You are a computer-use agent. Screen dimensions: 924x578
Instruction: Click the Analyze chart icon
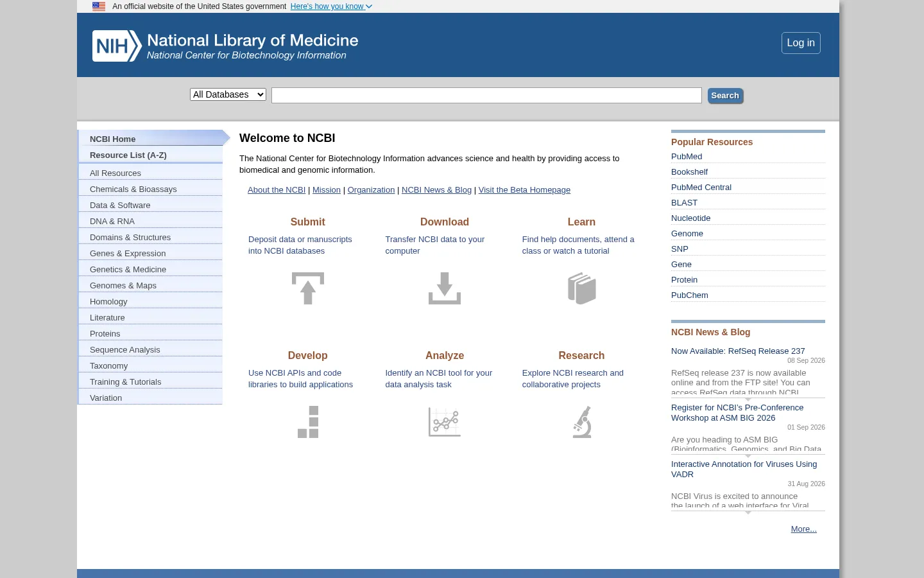pyautogui.click(x=445, y=422)
